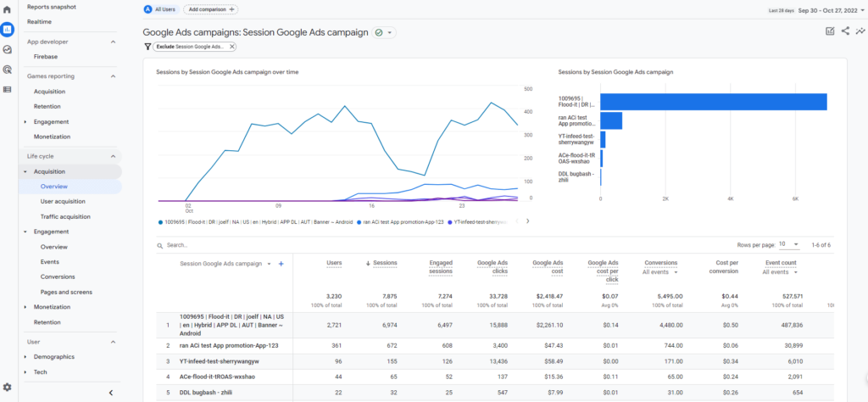
Task: Sort by Google Ads clicks column
Action: pyautogui.click(x=492, y=267)
